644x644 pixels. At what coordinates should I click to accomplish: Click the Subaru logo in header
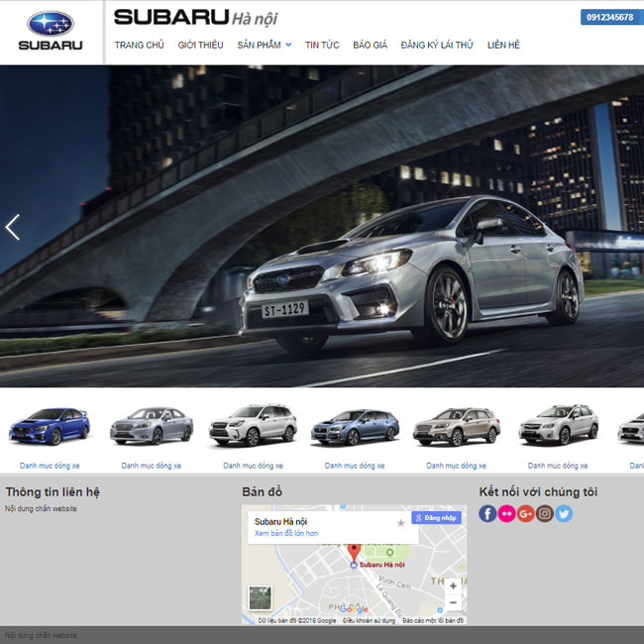[x=51, y=32]
